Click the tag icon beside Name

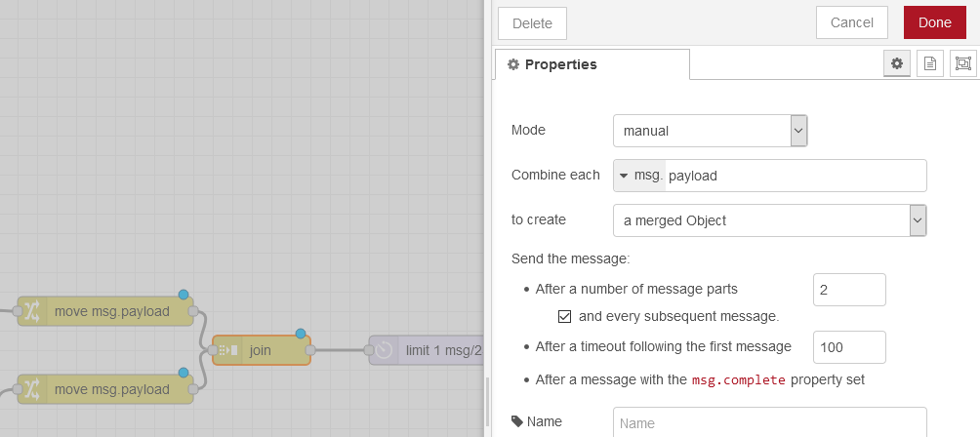pyautogui.click(x=517, y=421)
